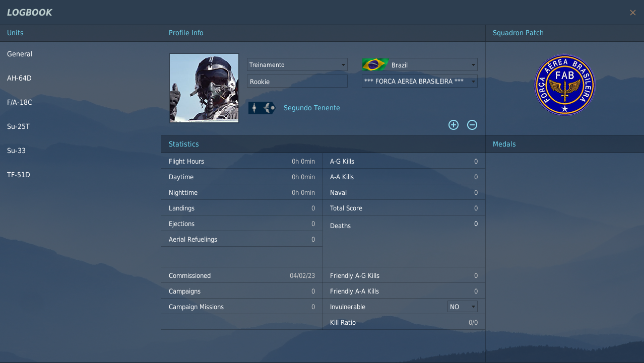Toggle the Invulnerable NO dropdown
644x363 pixels.
tap(463, 307)
